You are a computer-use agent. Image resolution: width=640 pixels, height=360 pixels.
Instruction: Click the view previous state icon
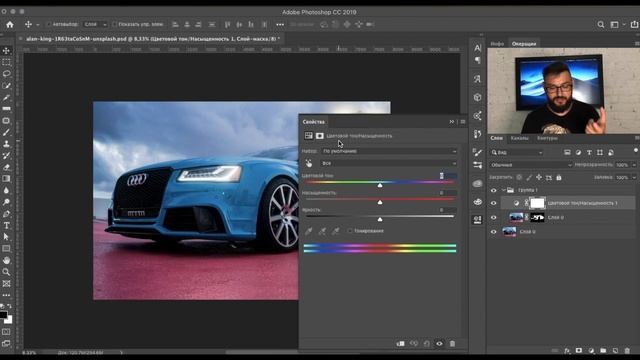pos(414,344)
